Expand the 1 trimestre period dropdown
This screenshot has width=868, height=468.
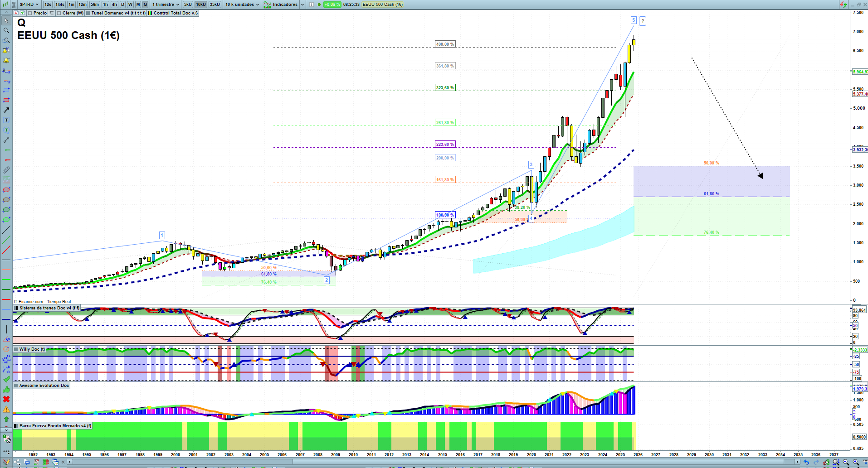(x=166, y=5)
